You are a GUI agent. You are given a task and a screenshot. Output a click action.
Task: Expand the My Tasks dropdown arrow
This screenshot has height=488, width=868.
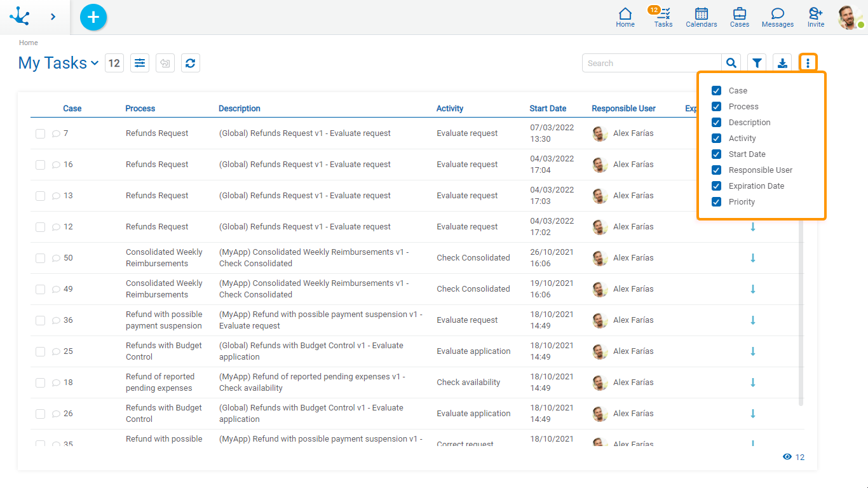tap(95, 63)
